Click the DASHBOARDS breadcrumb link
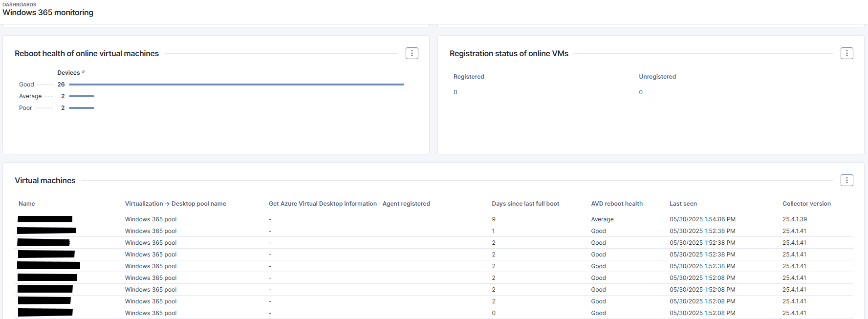 (20, 4)
